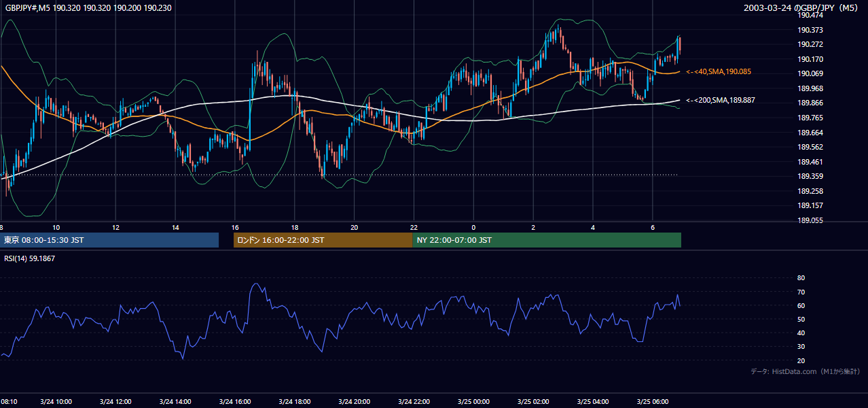Click price axis value 189.055
868x408 pixels.
click(810, 220)
